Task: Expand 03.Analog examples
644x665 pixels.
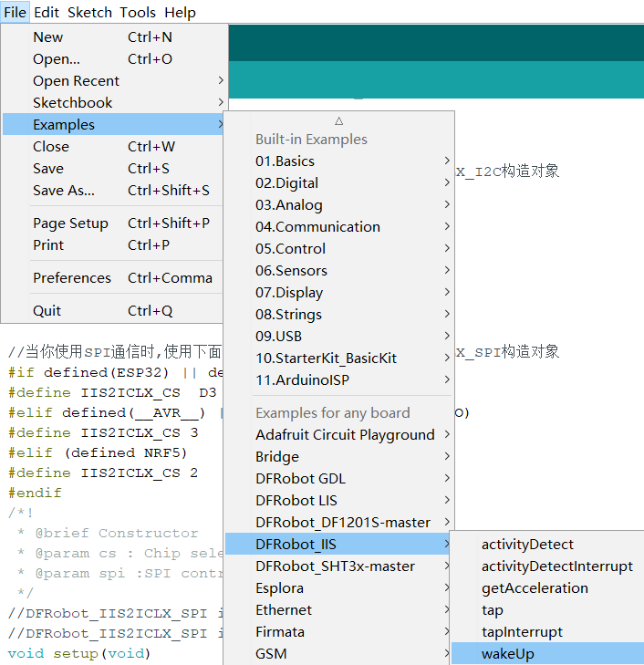Action: [x=339, y=205]
